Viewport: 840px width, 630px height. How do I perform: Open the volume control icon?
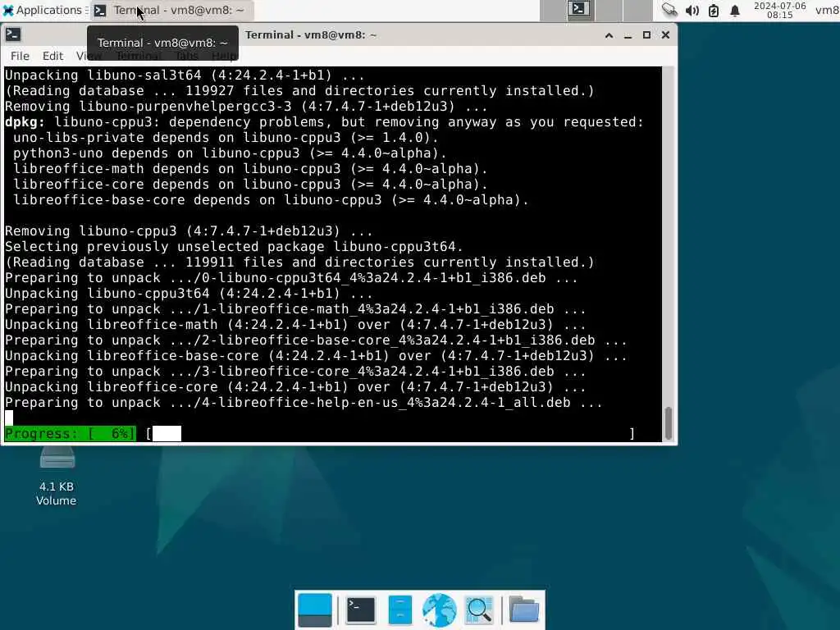click(692, 10)
